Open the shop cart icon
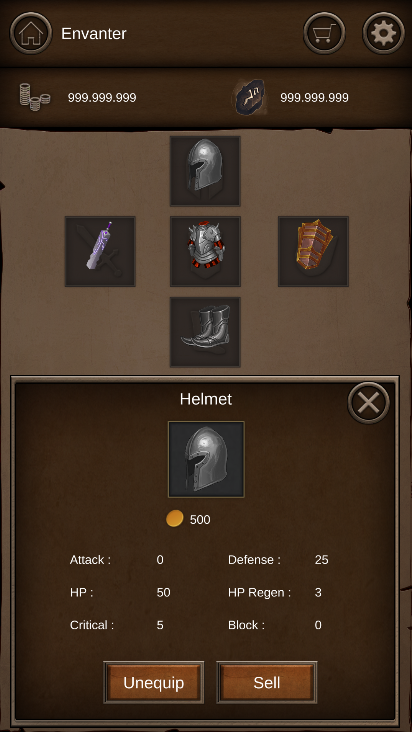Image resolution: width=412 pixels, height=732 pixels. [x=324, y=33]
